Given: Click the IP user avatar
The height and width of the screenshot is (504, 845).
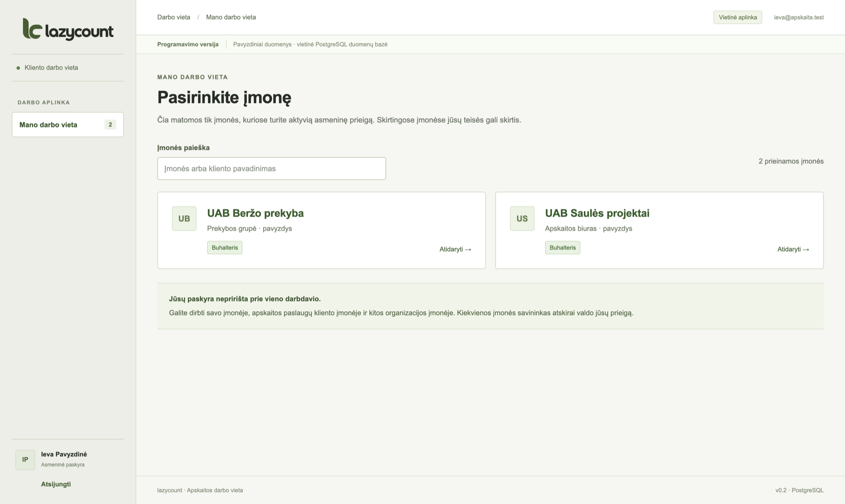Looking at the screenshot, I should pyautogui.click(x=25, y=460).
